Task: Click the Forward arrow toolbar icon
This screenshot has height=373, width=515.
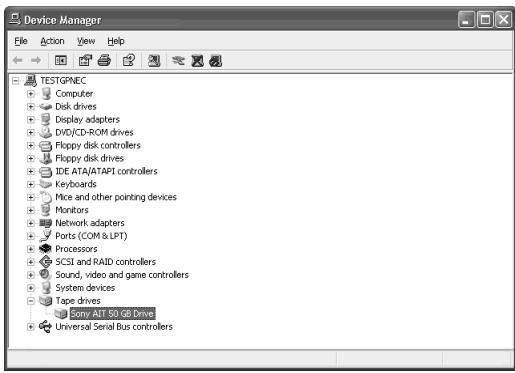Action: (36, 60)
